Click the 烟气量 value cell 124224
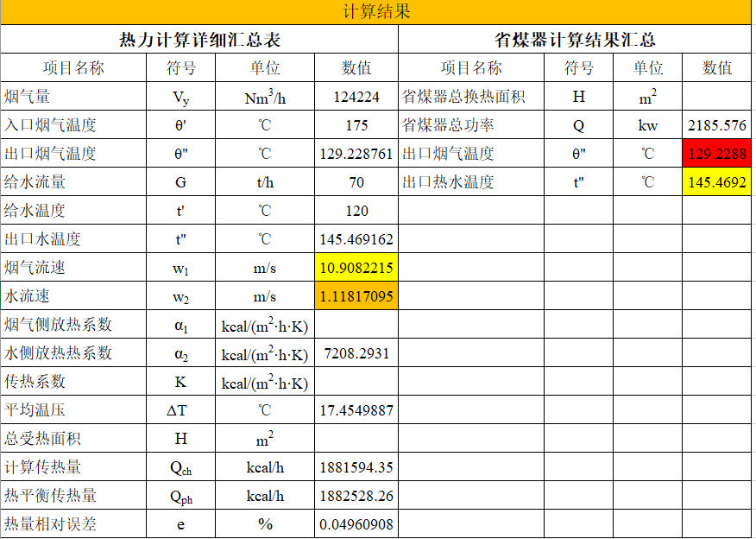This screenshot has width=756, height=539. (x=356, y=97)
